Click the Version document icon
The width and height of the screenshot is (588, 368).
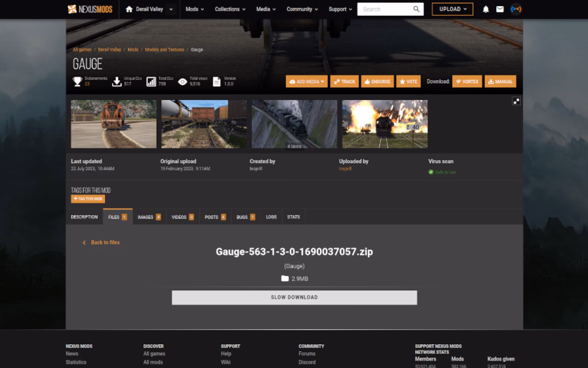tap(217, 81)
